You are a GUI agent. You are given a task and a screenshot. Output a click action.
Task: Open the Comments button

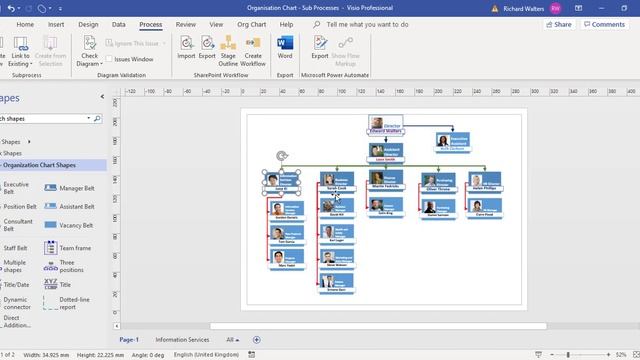coord(604,24)
